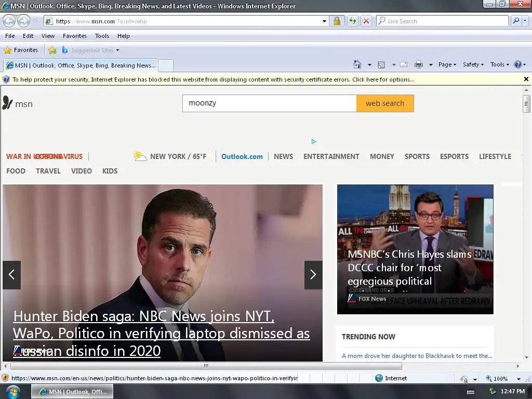Click the Live Search input box
This screenshot has width=532, height=399.
click(443, 21)
